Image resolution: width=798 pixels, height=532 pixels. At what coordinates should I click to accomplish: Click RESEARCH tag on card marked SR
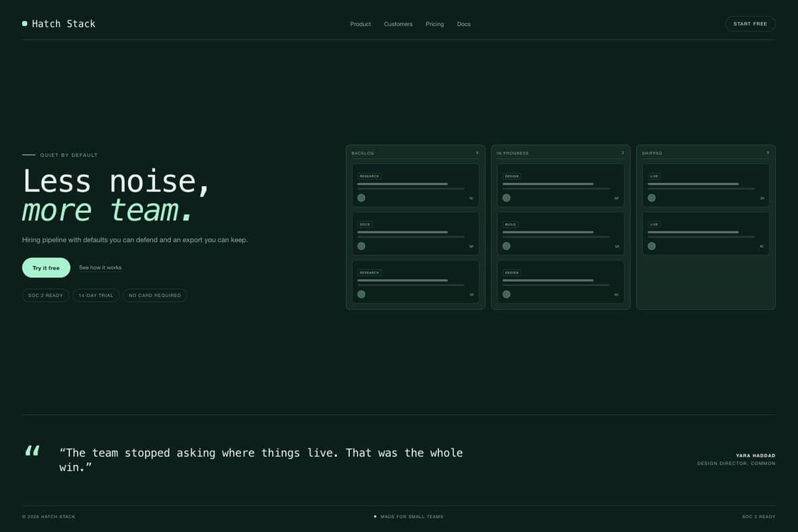[369, 273]
